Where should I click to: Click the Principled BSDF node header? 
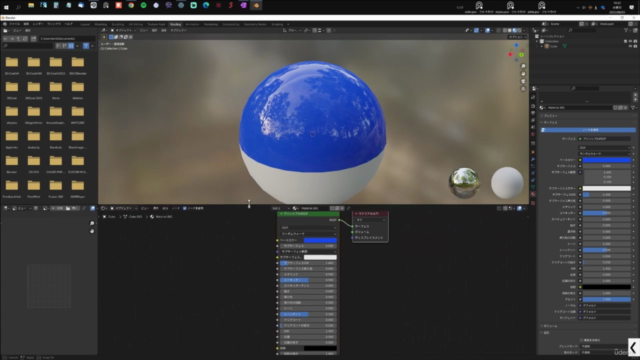click(309, 214)
